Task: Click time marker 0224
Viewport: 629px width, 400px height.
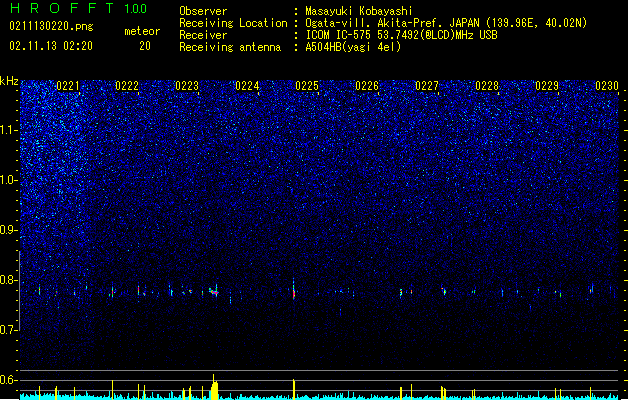Action: tap(247, 86)
